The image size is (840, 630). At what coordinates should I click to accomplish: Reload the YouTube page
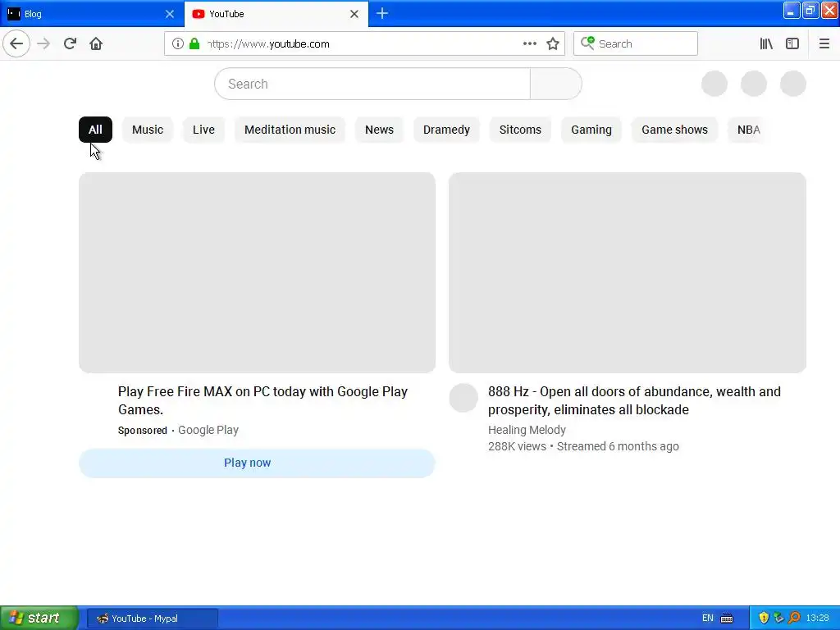click(x=70, y=43)
